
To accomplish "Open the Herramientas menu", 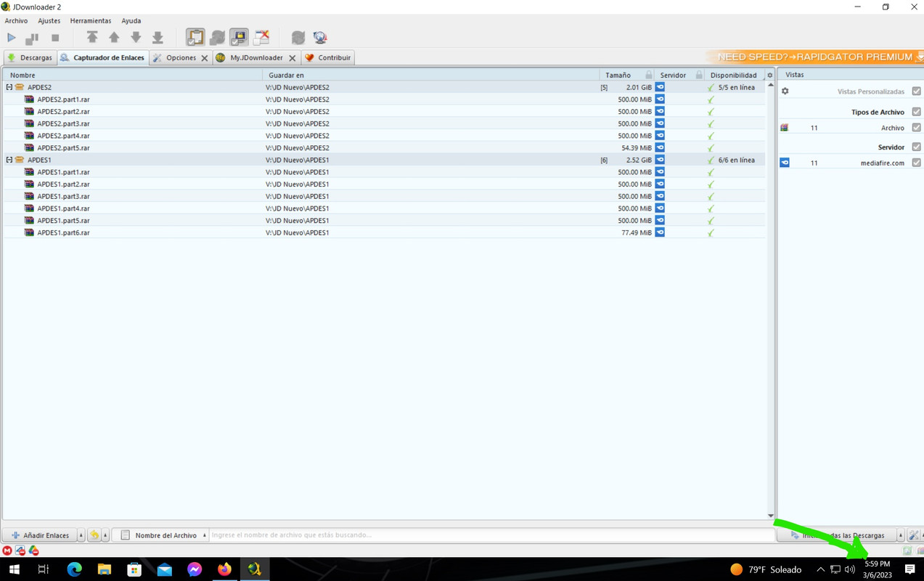I will coord(91,21).
